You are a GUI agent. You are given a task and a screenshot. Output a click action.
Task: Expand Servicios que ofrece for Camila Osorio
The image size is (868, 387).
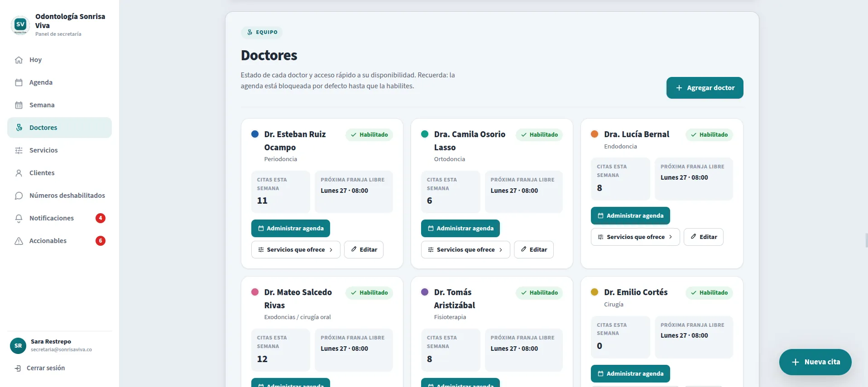[465, 249]
